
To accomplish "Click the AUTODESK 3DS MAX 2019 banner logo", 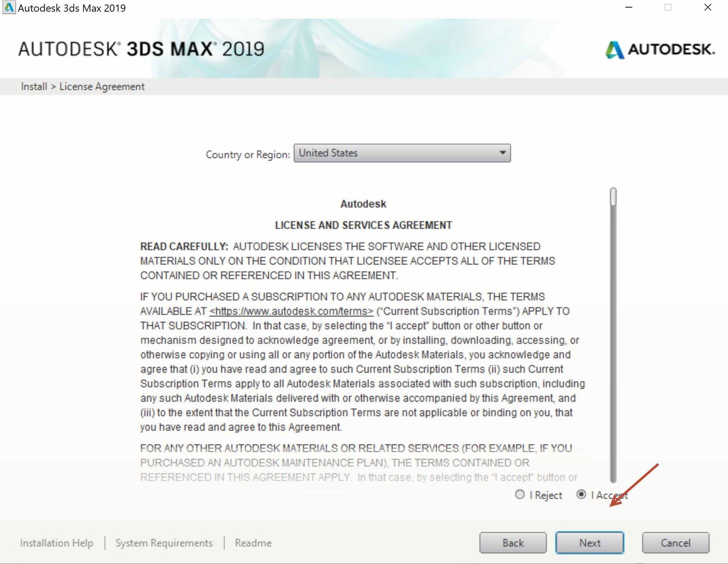I will click(141, 49).
